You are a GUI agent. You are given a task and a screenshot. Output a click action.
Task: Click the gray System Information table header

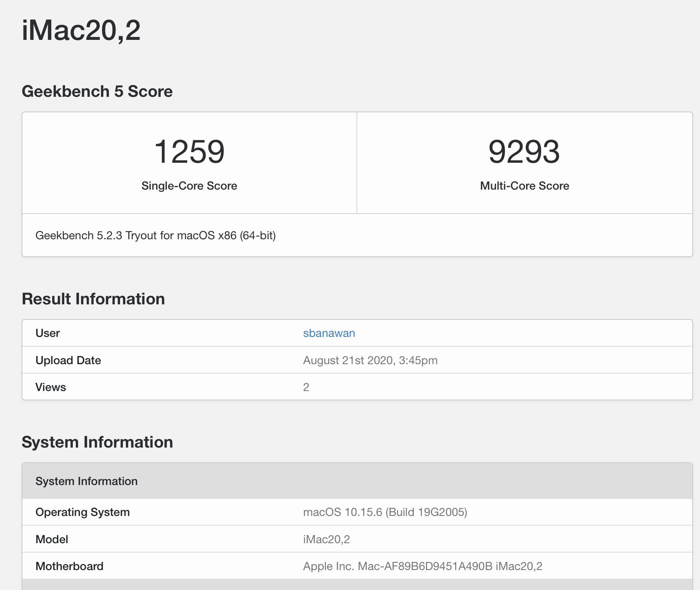point(86,481)
